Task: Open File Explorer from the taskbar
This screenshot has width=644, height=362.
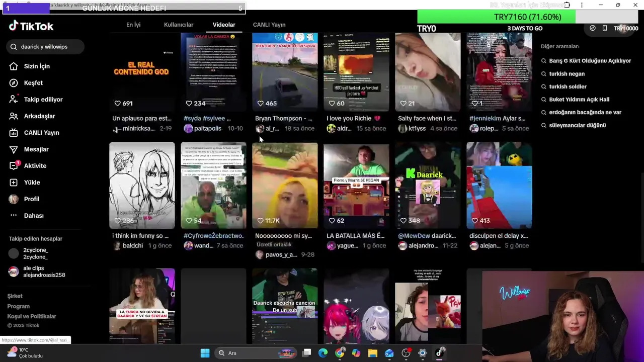Action: [x=373, y=353]
